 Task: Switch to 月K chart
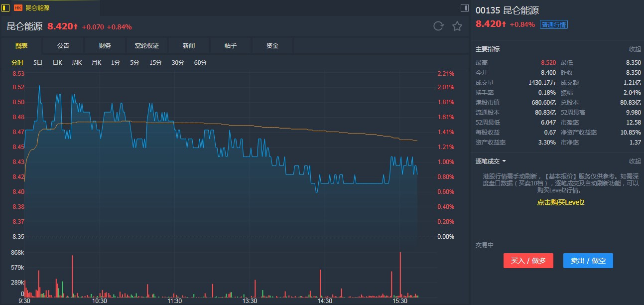96,62
